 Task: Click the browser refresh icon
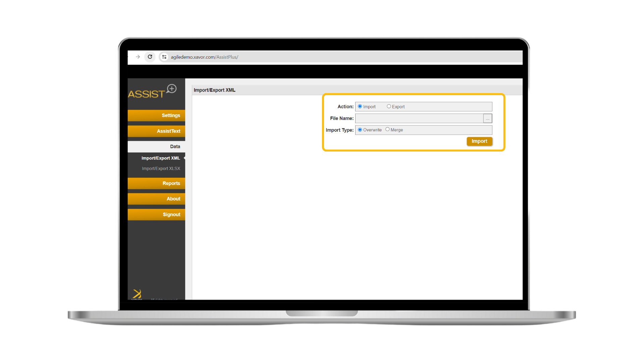(150, 57)
